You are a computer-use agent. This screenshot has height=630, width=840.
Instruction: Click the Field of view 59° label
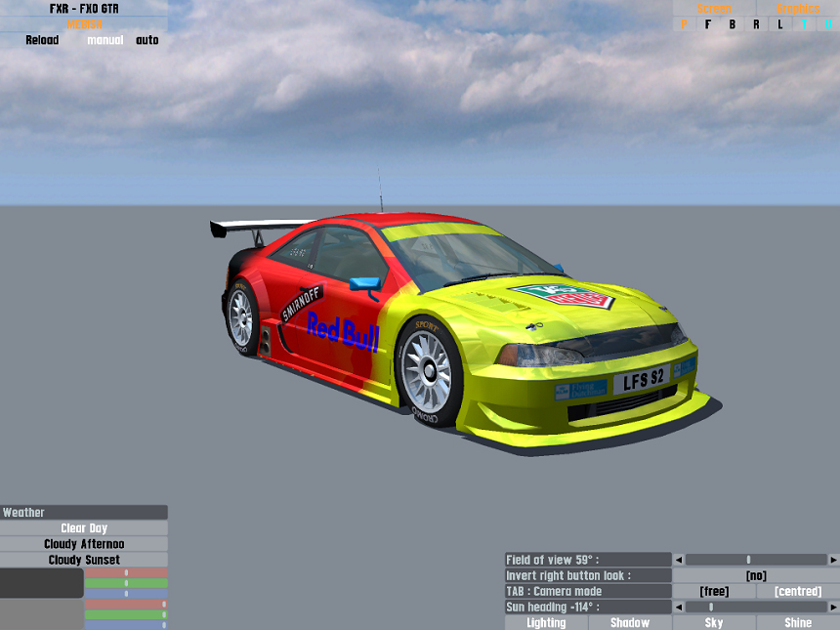pos(588,560)
